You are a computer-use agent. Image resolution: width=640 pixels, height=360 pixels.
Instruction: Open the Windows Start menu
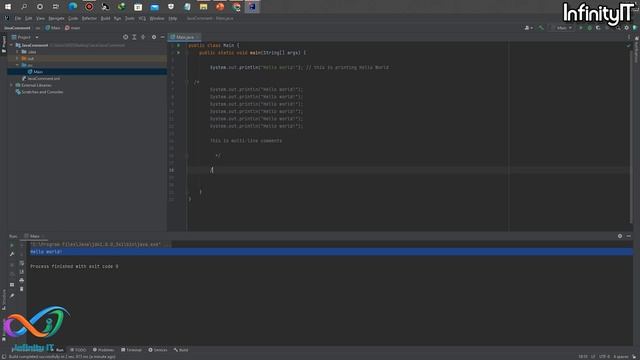(8, 7)
